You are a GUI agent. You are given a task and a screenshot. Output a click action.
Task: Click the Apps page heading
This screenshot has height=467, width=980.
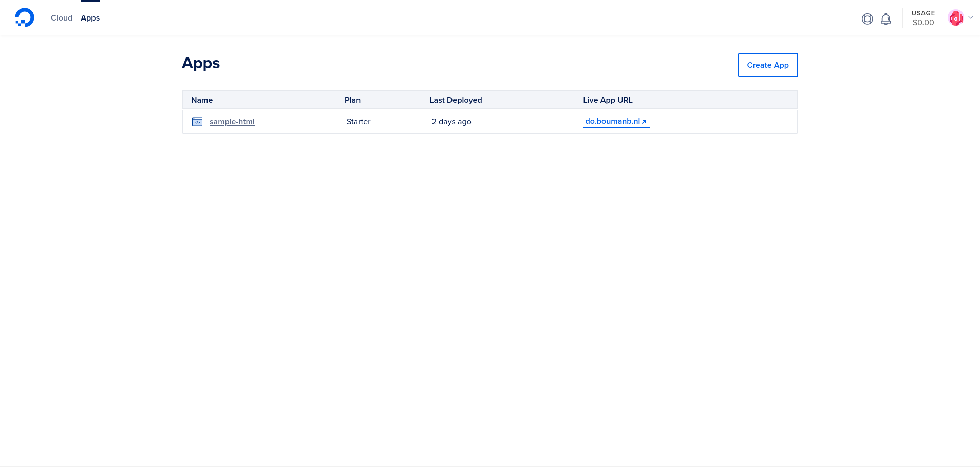(x=201, y=63)
